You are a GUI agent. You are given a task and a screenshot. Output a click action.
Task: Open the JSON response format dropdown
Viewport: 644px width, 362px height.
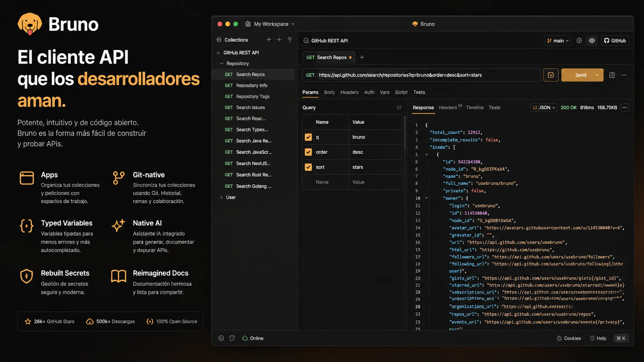click(543, 108)
